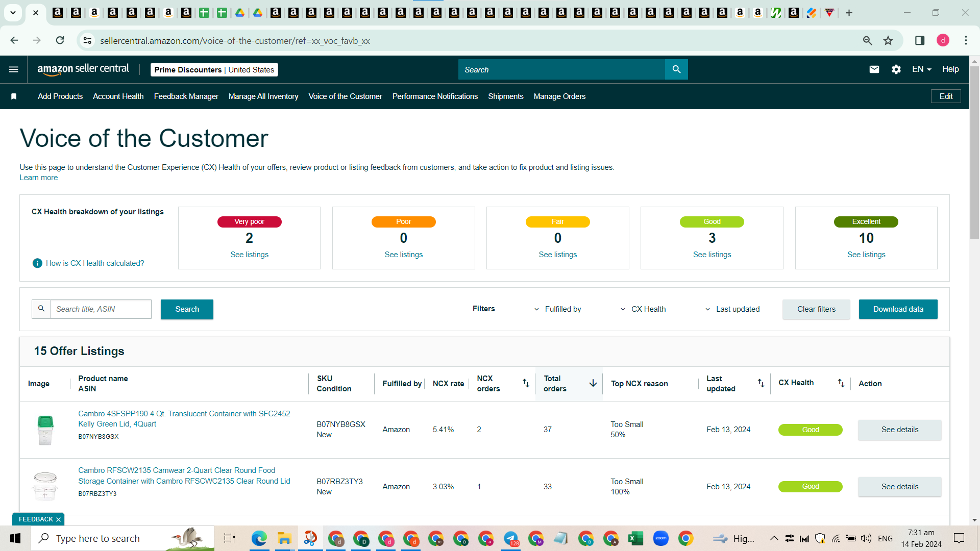Click the Amazon Seller Central logo
This screenshot has height=551, width=980.
click(x=83, y=69)
